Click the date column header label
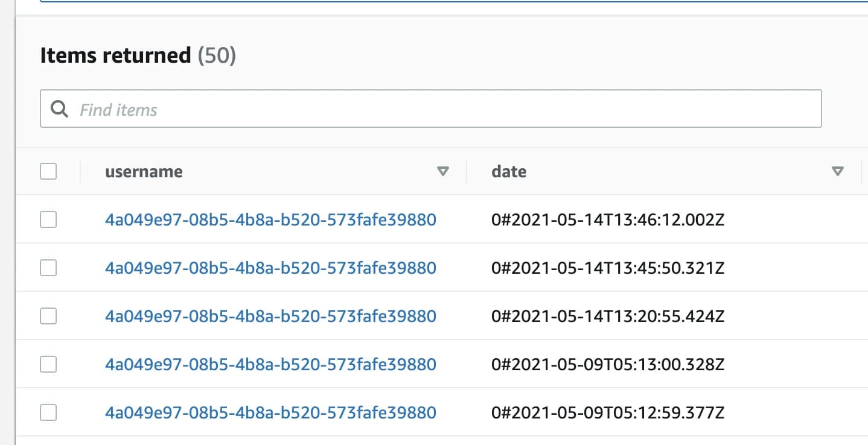The width and height of the screenshot is (868, 445). coord(509,172)
